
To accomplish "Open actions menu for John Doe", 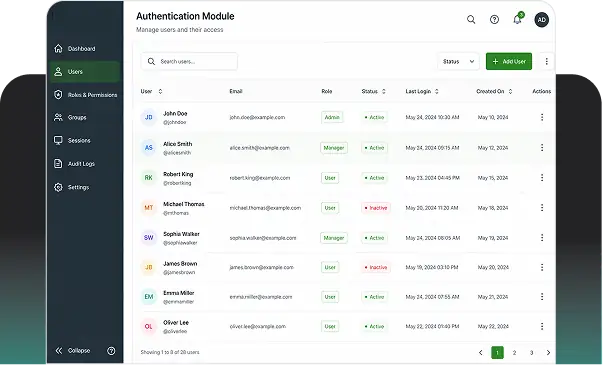I will (542, 117).
